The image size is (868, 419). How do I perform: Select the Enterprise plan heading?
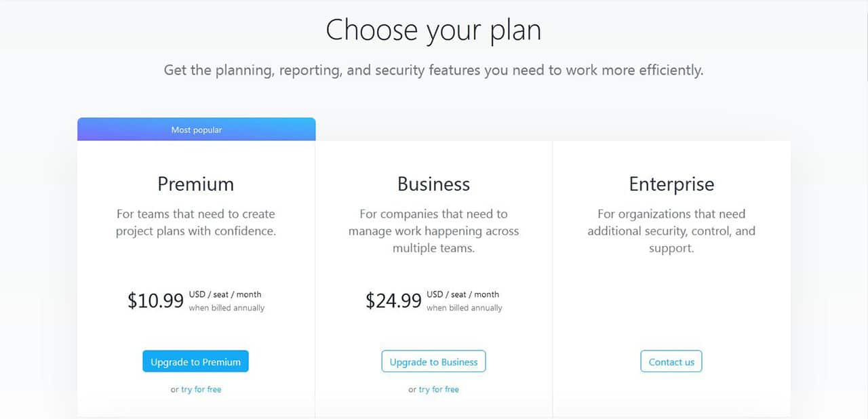pyautogui.click(x=671, y=184)
